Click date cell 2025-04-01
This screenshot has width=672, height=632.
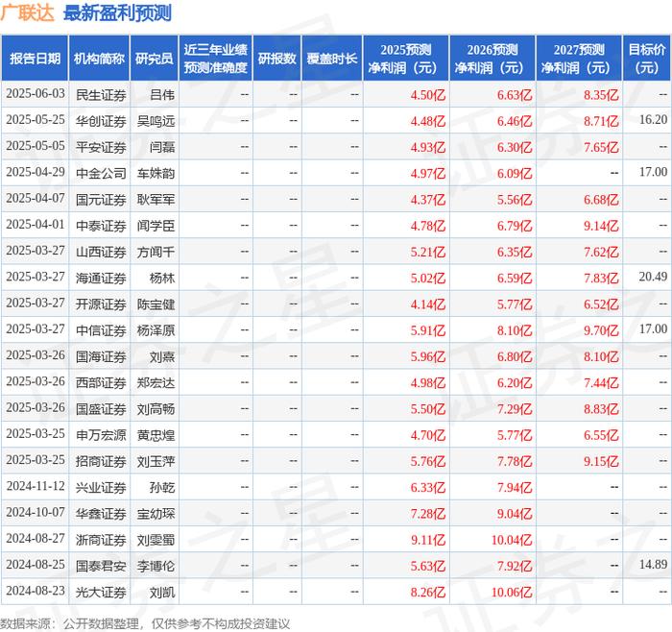pos(36,225)
